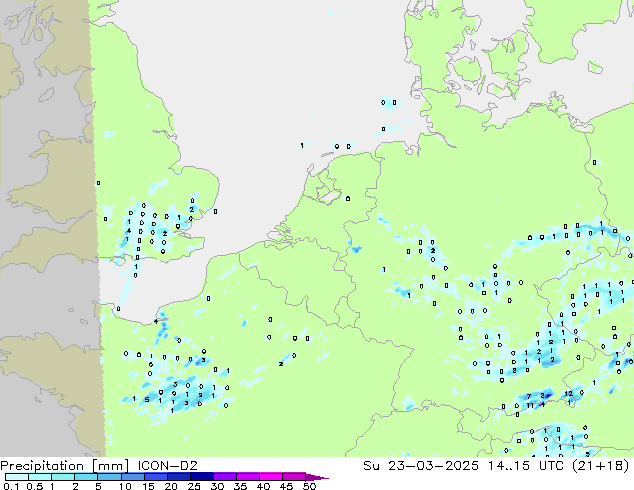Viewport: 634px width, 490px height.
Task: Click the "11" precipitation value on map
Action: [530, 406]
